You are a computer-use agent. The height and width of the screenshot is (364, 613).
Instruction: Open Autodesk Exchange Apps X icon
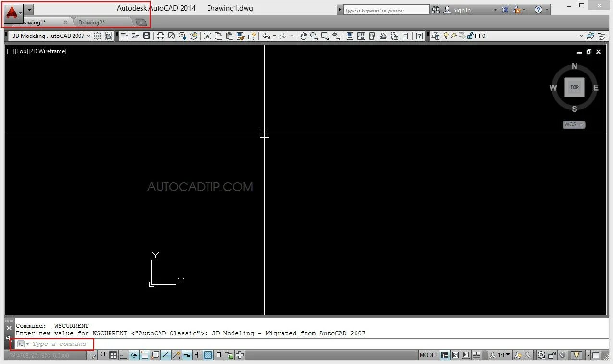pos(505,10)
